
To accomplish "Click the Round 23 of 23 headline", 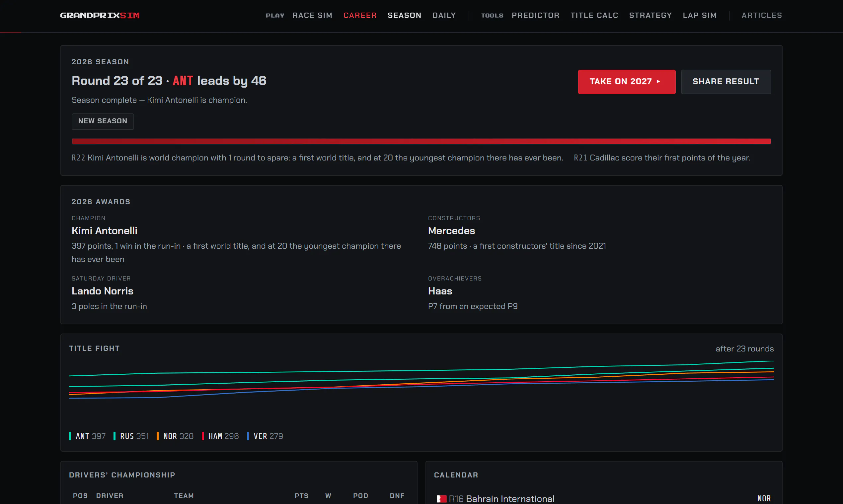I will click(169, 81).
